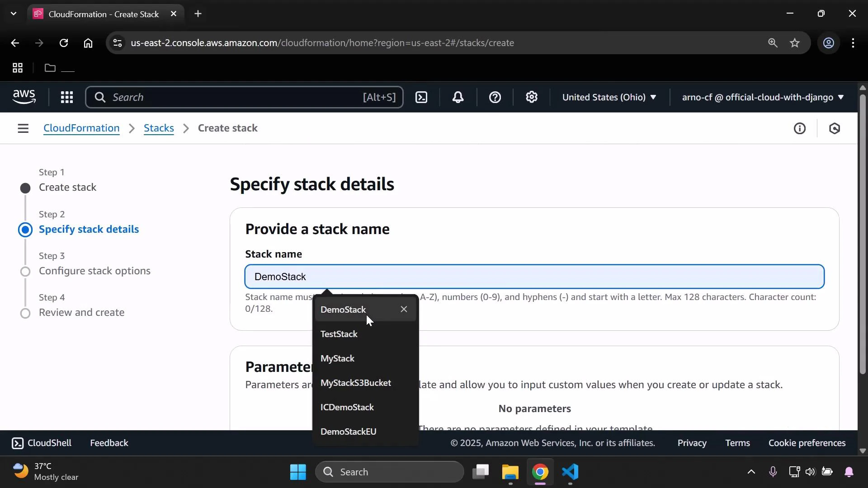This screenshot has height=488, width=868.
Task: Launch CloudShell from the bottom status bar
Action: pyautogui.click(x=41, y=443)
